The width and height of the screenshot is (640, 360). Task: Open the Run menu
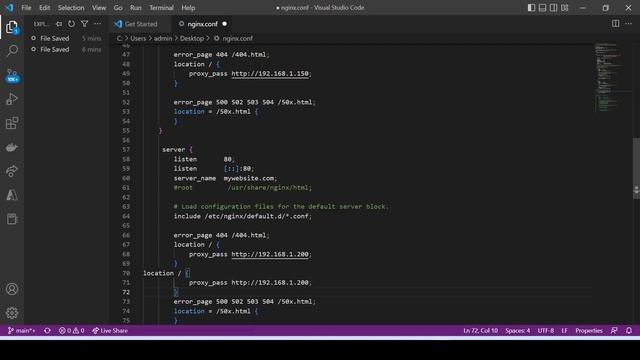tap(136, 8)
